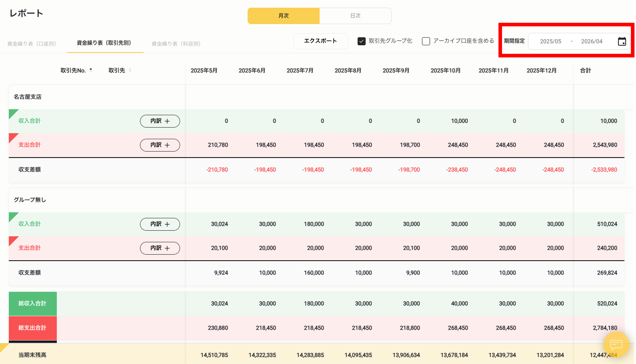Select the 月次 view toggle

(283, 16)
